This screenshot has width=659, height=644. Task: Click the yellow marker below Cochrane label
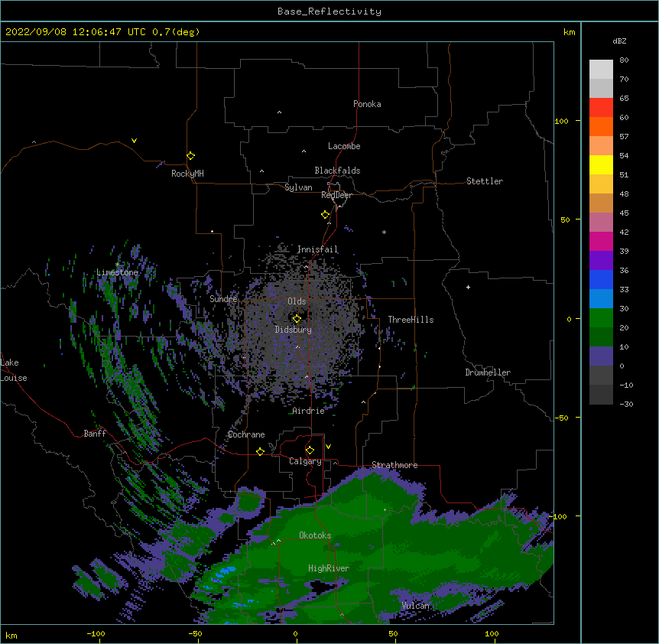coord(260,451)
